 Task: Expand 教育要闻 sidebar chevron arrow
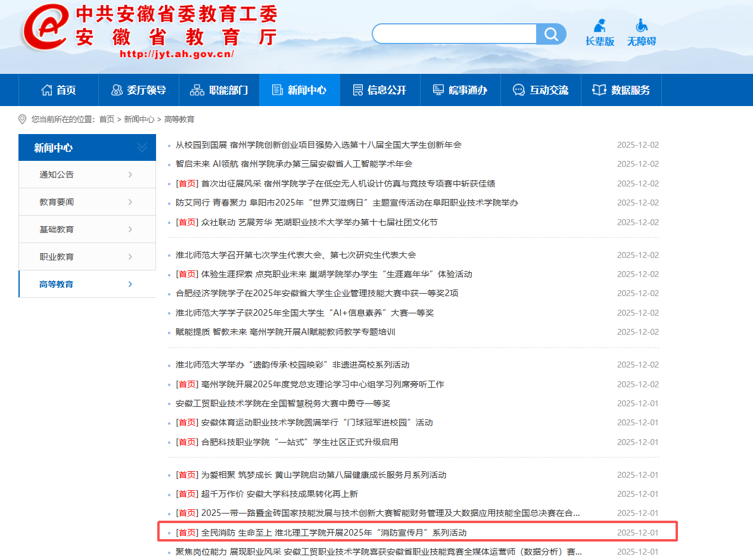(130, 202)
